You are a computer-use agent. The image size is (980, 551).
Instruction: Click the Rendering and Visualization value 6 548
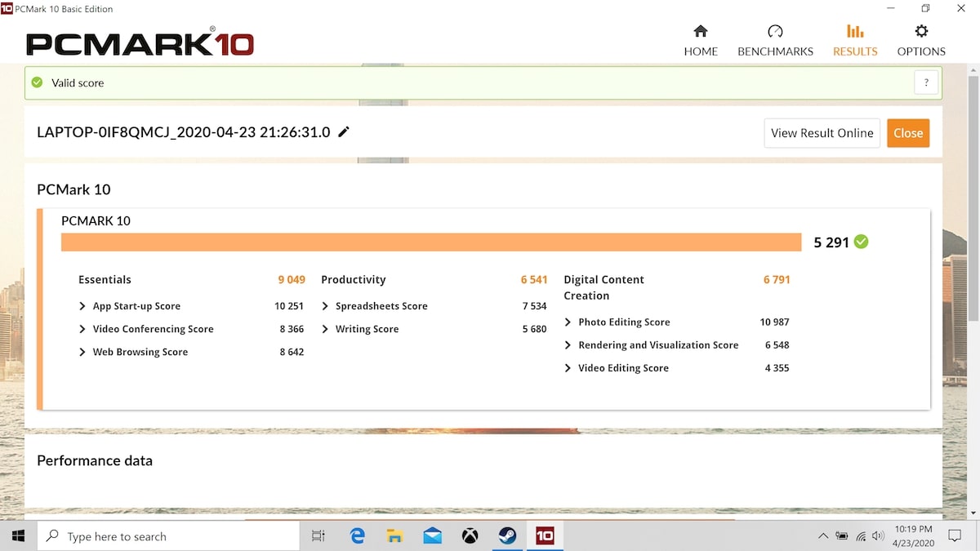777,345
